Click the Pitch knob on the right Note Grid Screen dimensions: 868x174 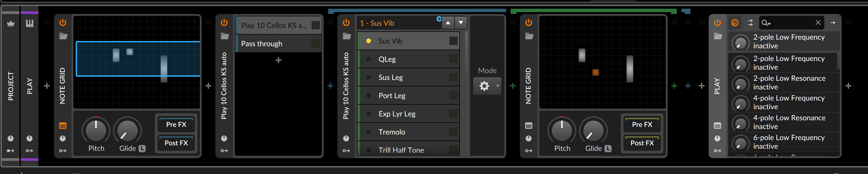(x=562, y=130)
